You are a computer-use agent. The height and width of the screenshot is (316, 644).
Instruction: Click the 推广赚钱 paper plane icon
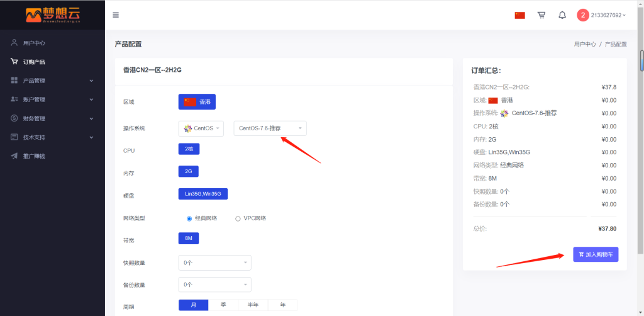[14, 155]
